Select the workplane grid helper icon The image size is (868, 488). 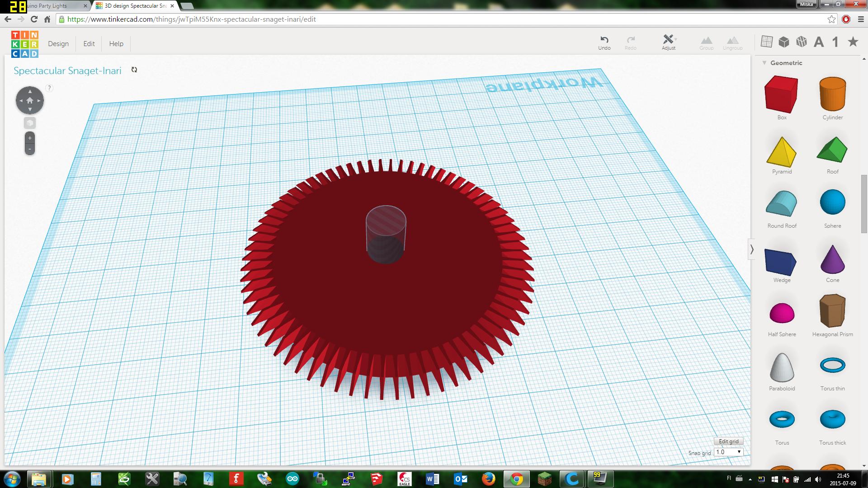(767, 42)
